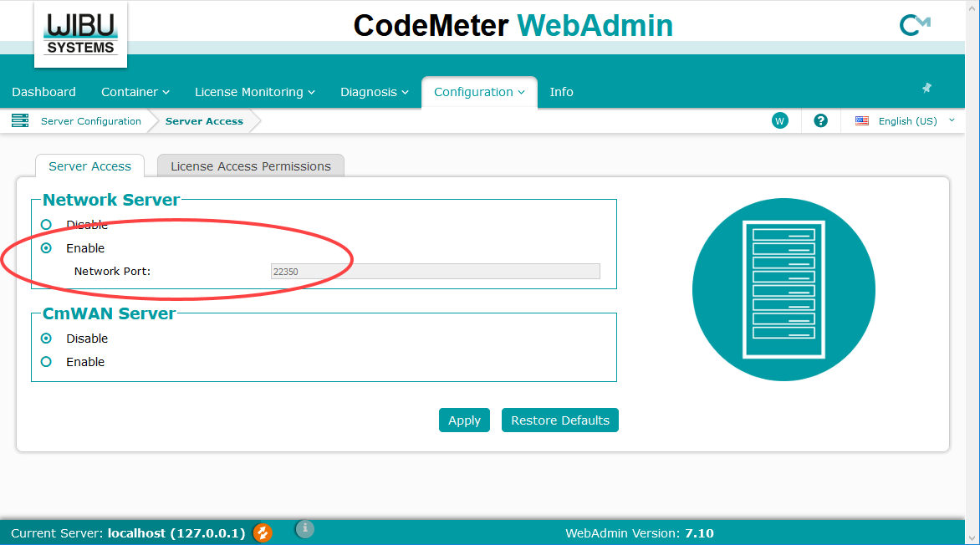Select Disable under CmWAN Server
Viewport: 980px width, 545px height.
coord(47,339)
